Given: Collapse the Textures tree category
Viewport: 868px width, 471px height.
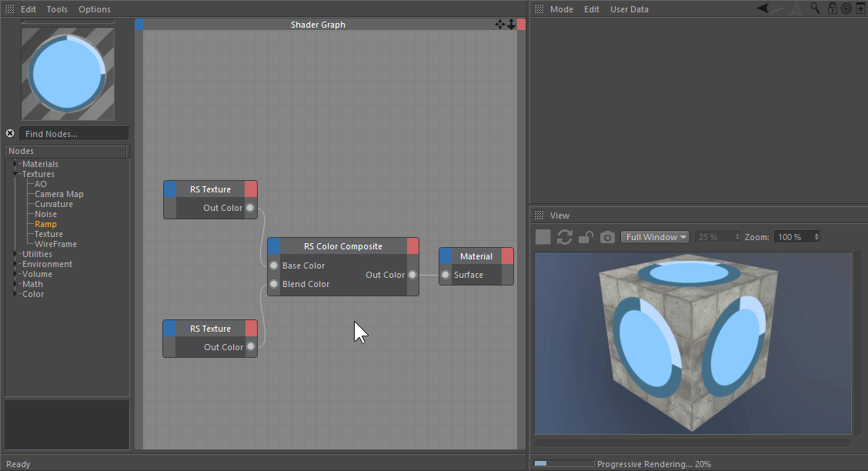Looking at the screenshot, I should [15, 174].
